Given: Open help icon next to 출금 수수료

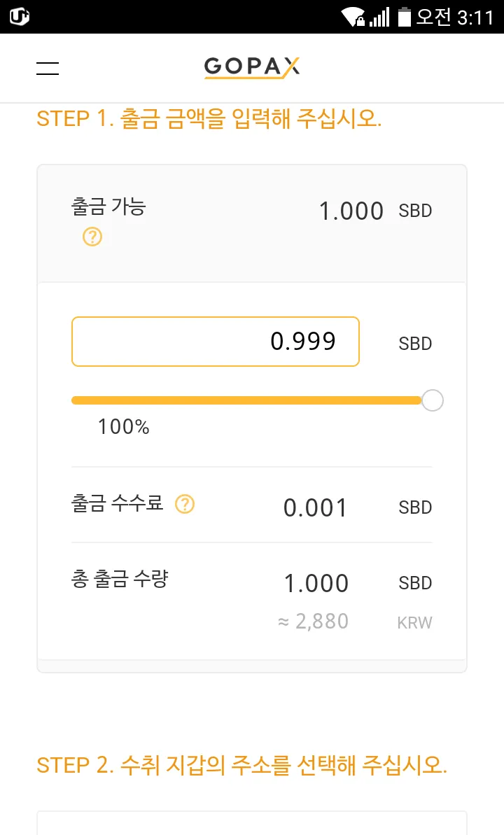Looking at the screenshot, I should click(x=185, y=504).
